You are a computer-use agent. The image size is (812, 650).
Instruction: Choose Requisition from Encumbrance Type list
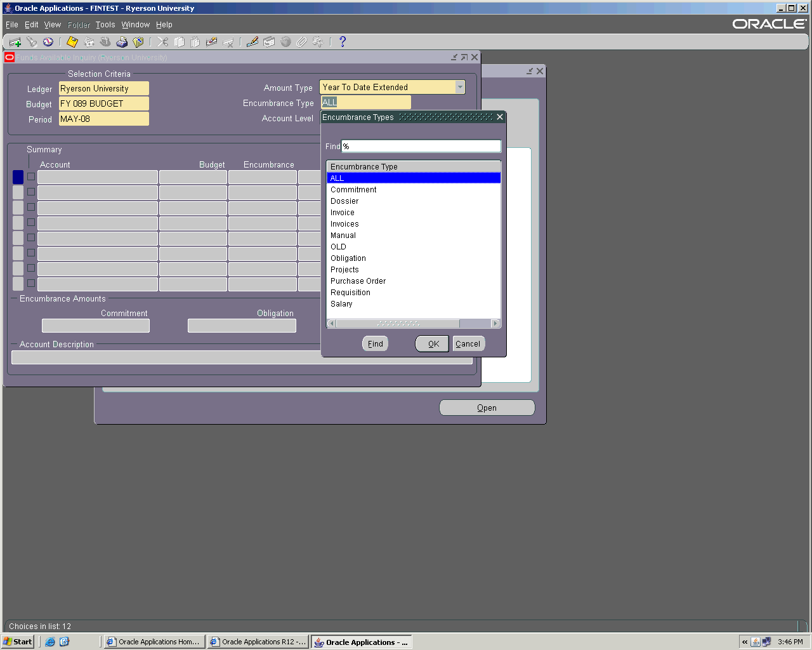click(x=350, y=293)
